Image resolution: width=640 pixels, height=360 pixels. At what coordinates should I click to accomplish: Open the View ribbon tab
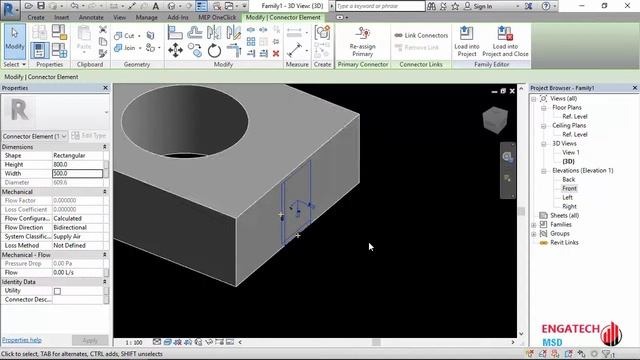click(120, 18)
